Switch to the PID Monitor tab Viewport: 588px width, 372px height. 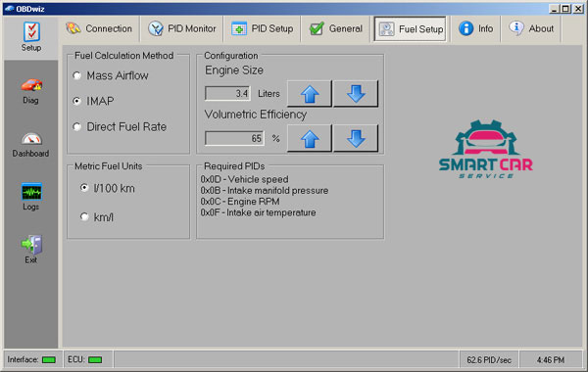tap(182, 28)
